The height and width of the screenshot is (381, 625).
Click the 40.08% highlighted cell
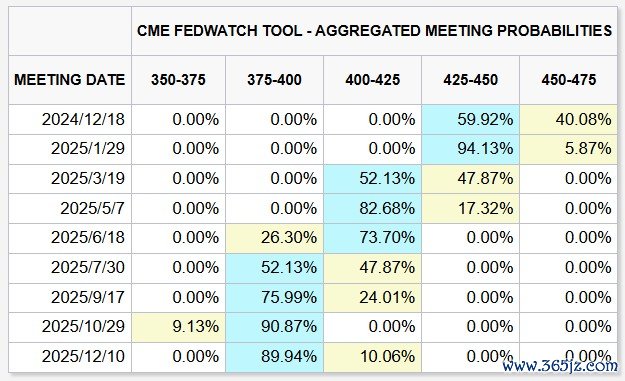tap(568, 120)
